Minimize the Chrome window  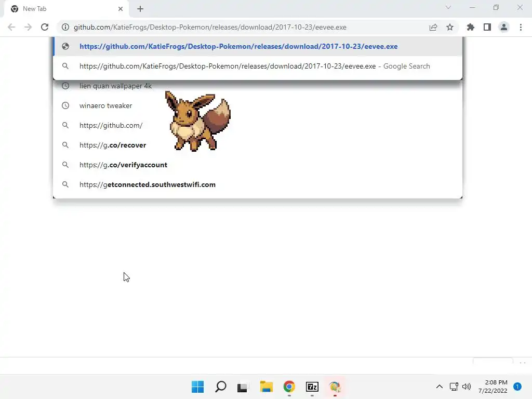[x=472, y=7]
